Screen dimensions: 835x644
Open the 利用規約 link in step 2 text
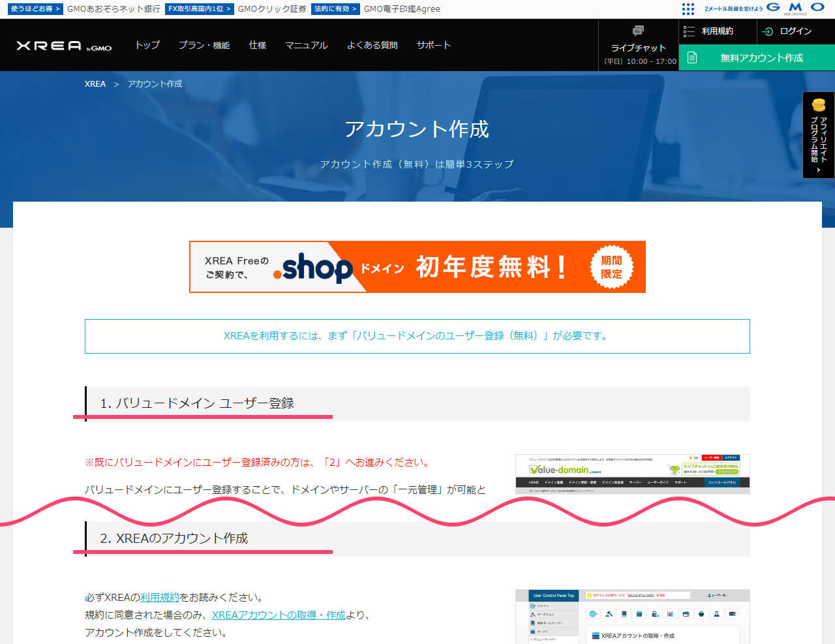pos(159,597)
